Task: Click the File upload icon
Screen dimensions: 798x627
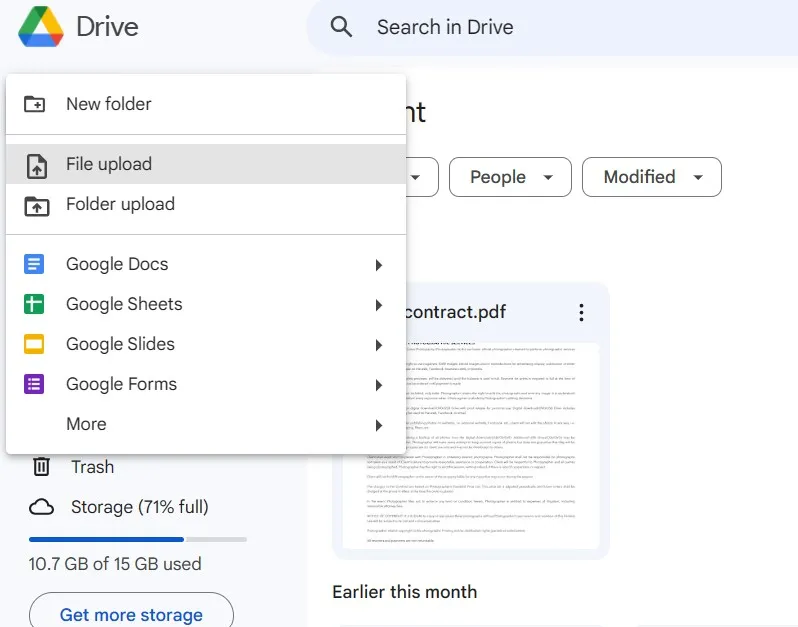Action: [x=36, y=166]
